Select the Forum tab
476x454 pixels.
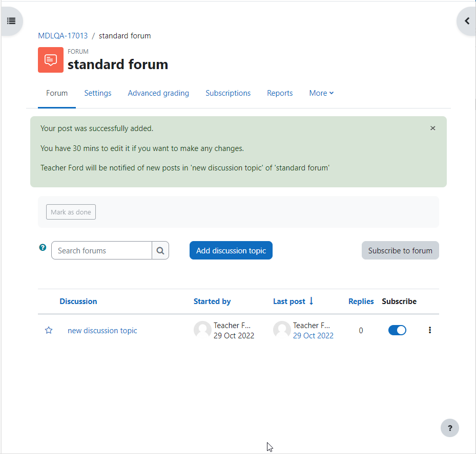[x=57, y=93]
